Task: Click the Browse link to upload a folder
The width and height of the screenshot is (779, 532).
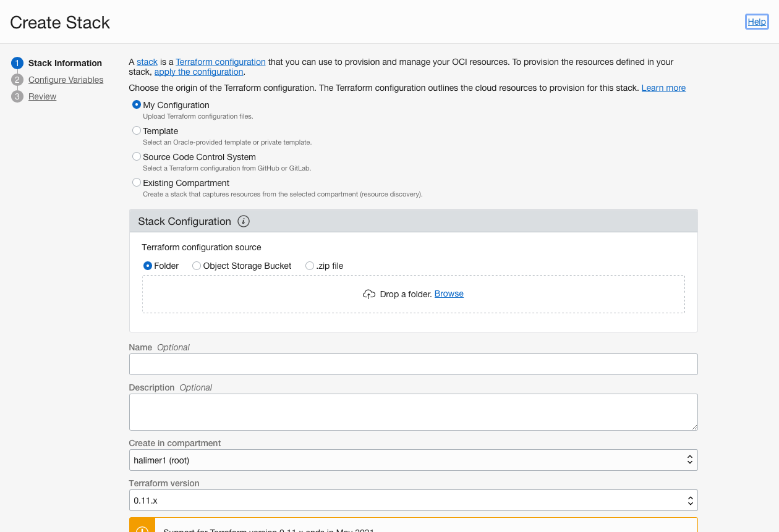Action: pyautogui.click(x=448, y=293)
